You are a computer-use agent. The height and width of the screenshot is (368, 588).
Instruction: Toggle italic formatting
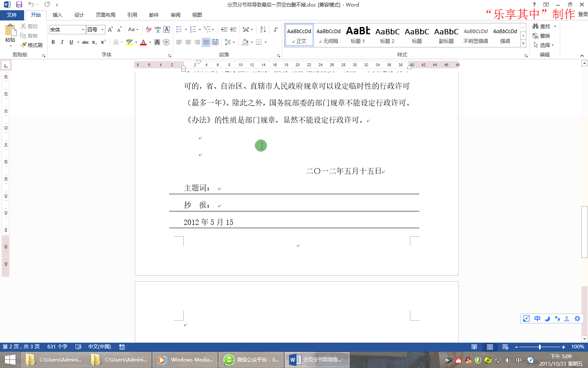click(62, 42)
